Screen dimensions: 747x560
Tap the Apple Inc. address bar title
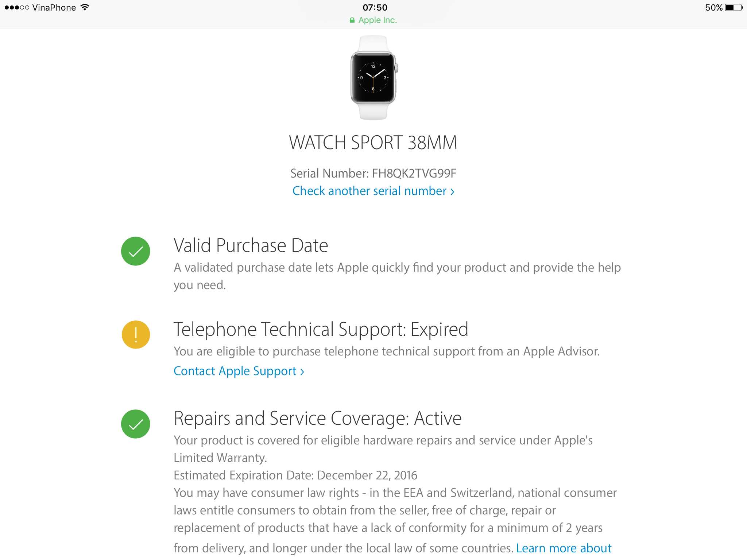click(378, 20)
